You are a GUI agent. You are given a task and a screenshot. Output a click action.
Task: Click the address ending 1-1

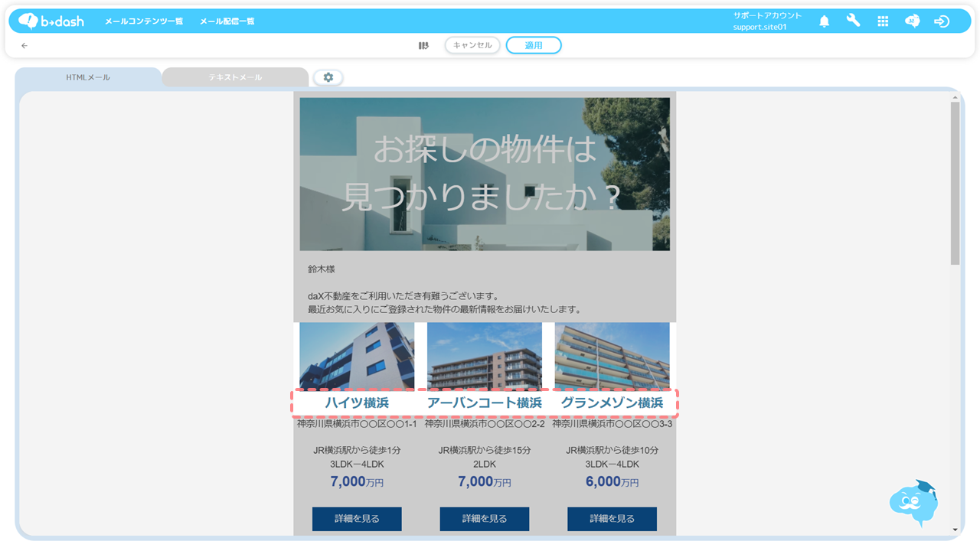click(357, 423)
